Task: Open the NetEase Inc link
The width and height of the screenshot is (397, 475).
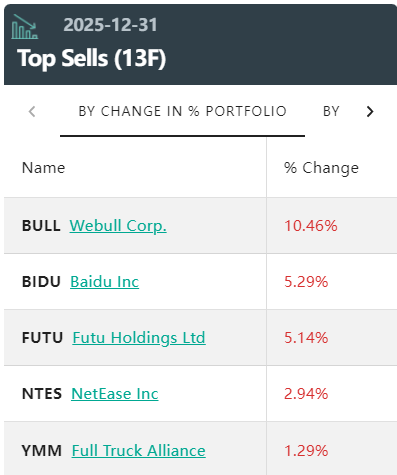Action: pyautogui.click(x=115, y=394)
